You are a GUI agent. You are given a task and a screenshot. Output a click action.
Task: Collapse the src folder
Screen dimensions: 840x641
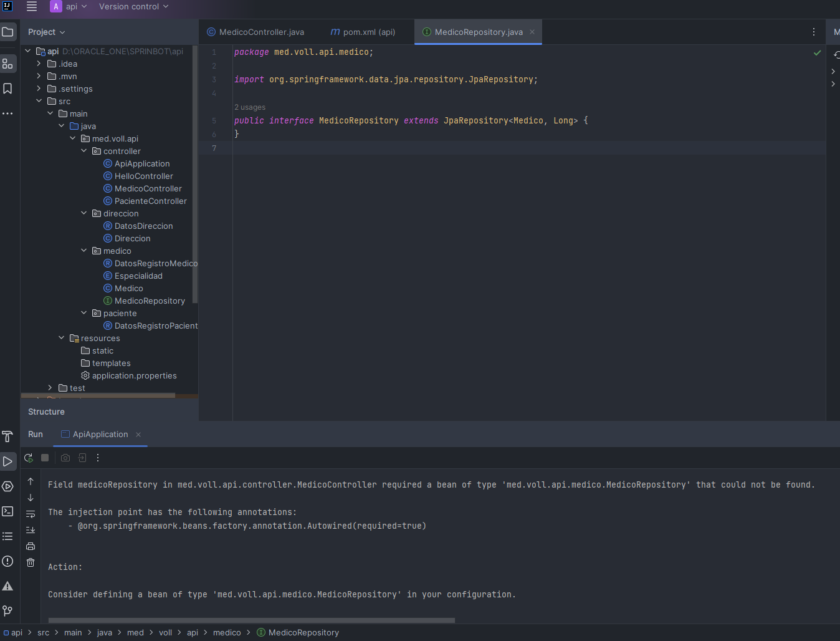pyautogui.click(x=39, y=101)
